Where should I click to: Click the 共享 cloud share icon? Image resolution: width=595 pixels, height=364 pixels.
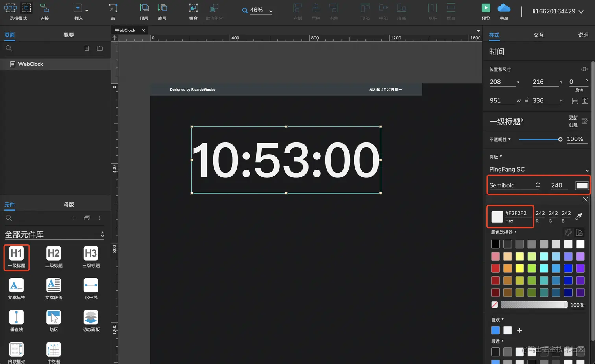tap(504, 7)
